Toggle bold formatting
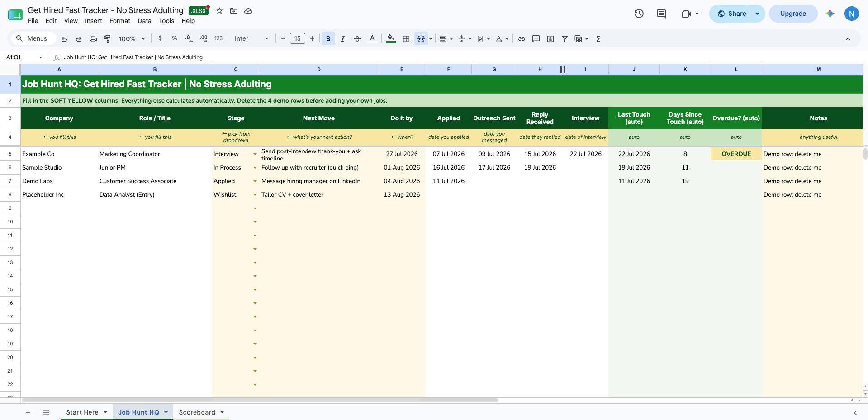 tap(328, 39)
